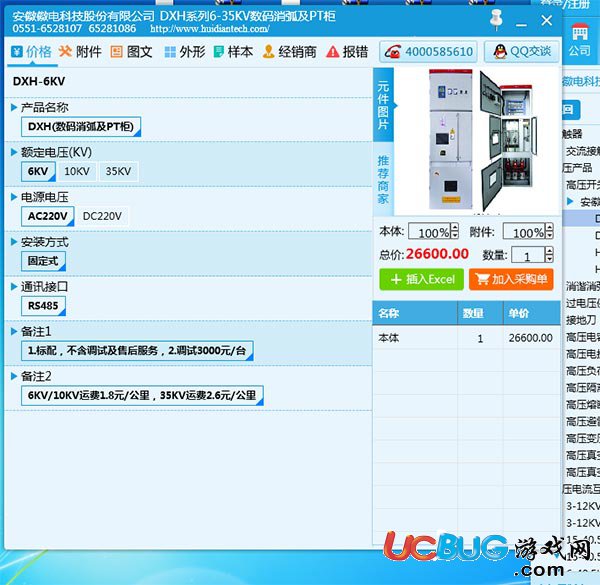The height and width of the screenshot is (585, 600).
Task: Collapse the 备注1 section arrow
Action: (x=14, y=331)
